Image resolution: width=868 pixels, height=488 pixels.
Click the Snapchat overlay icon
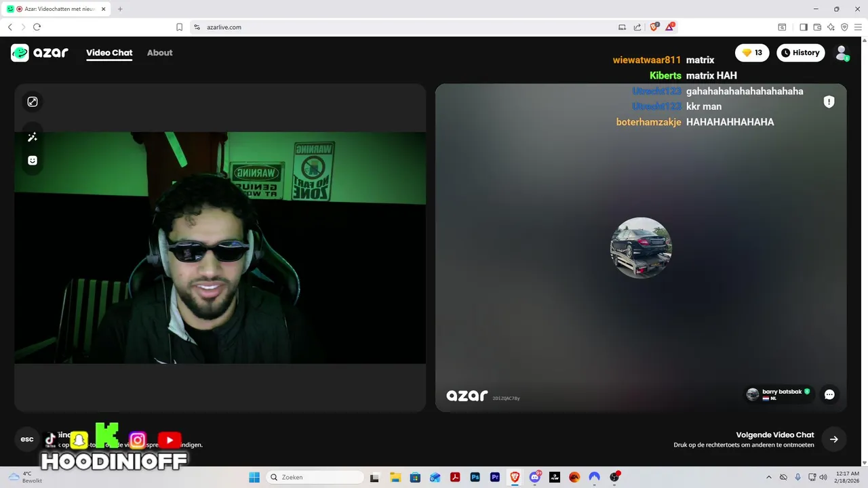79,440
